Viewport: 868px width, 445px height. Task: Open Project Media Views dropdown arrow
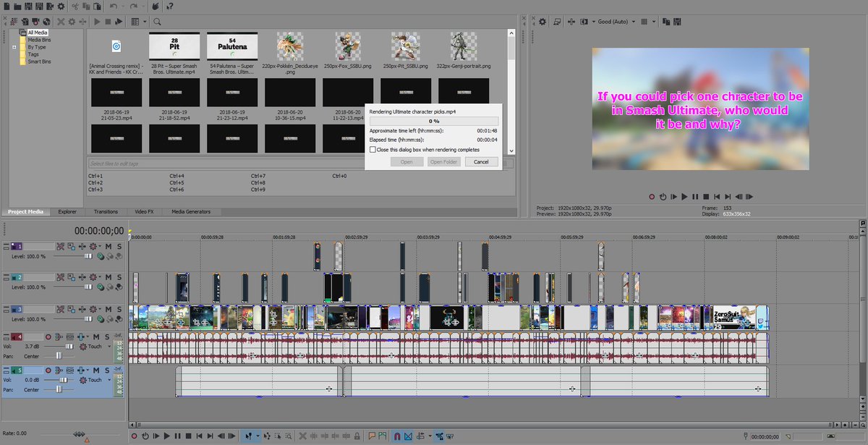click(x=145, y=22)
